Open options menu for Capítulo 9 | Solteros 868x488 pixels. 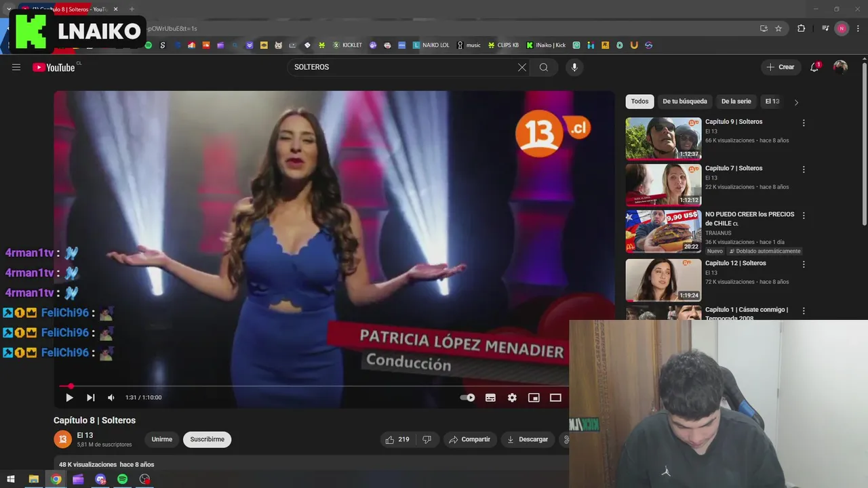[804, 123]
